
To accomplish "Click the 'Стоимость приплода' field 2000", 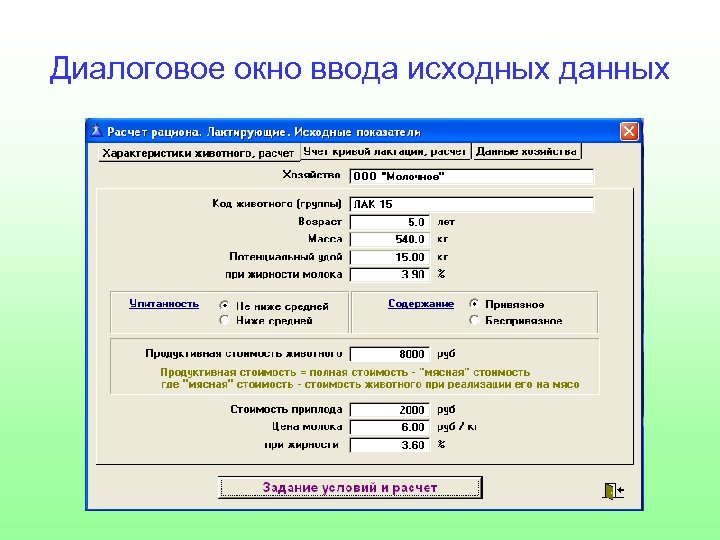I will (390, 410).
